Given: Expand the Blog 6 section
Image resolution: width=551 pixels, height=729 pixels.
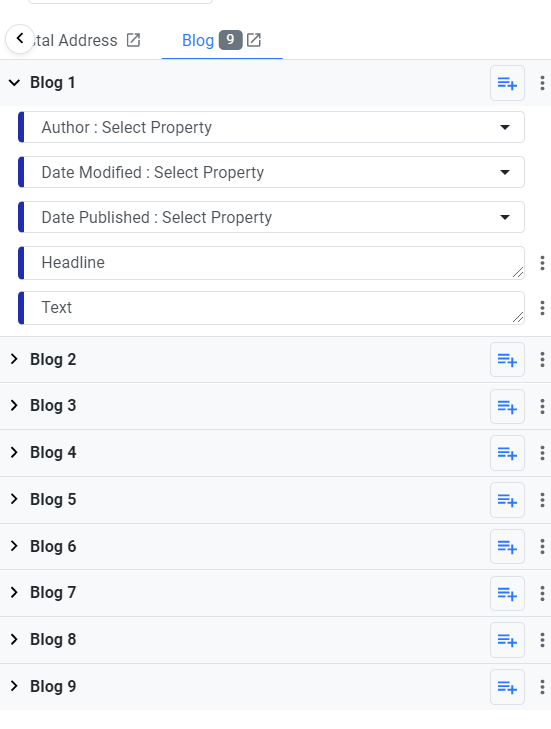Looking at the screenshot, I should [x=14, y=546].
